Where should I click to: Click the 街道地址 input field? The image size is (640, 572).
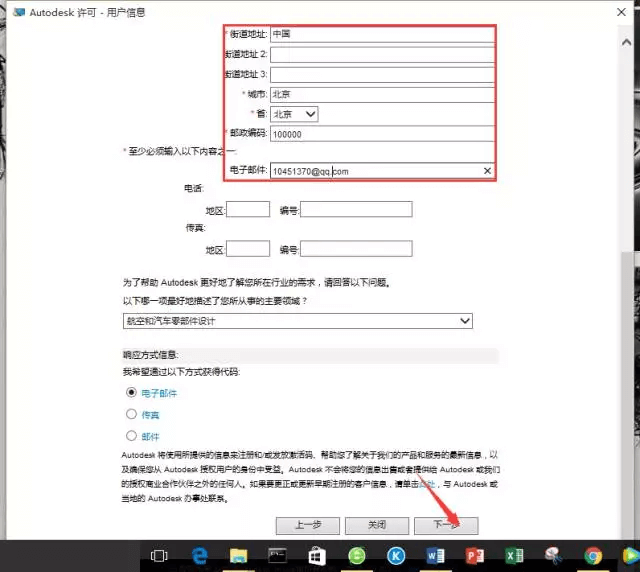pos(382,34)
